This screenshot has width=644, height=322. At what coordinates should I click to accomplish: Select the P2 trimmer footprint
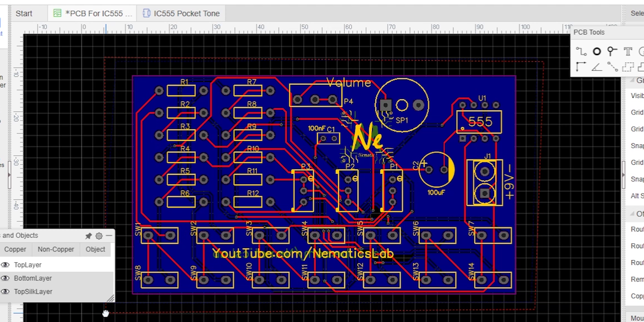(x=347, y=191)
